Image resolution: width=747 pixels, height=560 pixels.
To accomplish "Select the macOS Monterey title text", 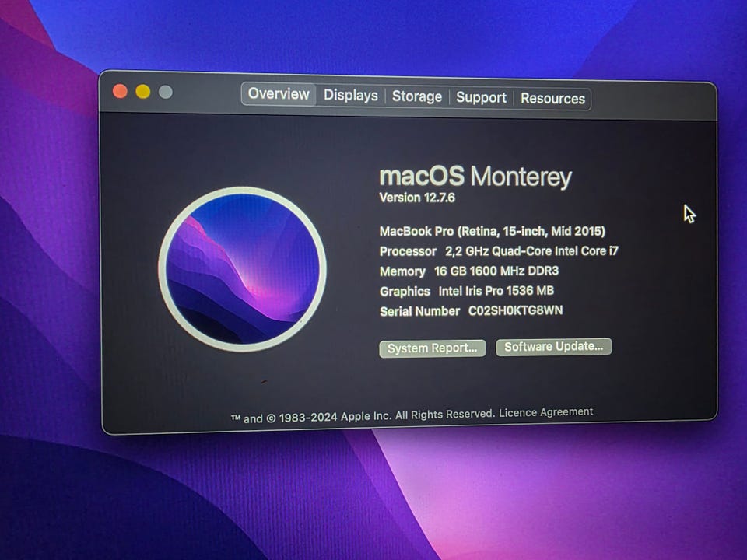I will (x=475, y=177).
